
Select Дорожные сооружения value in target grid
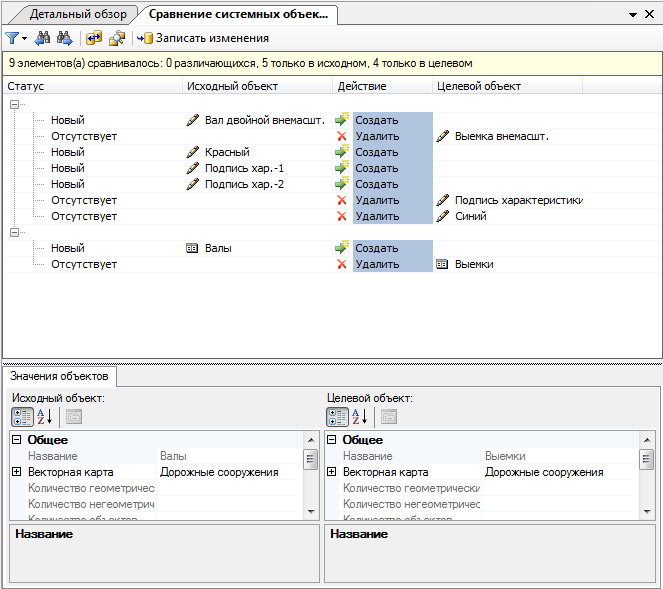[x=560, y=472]
